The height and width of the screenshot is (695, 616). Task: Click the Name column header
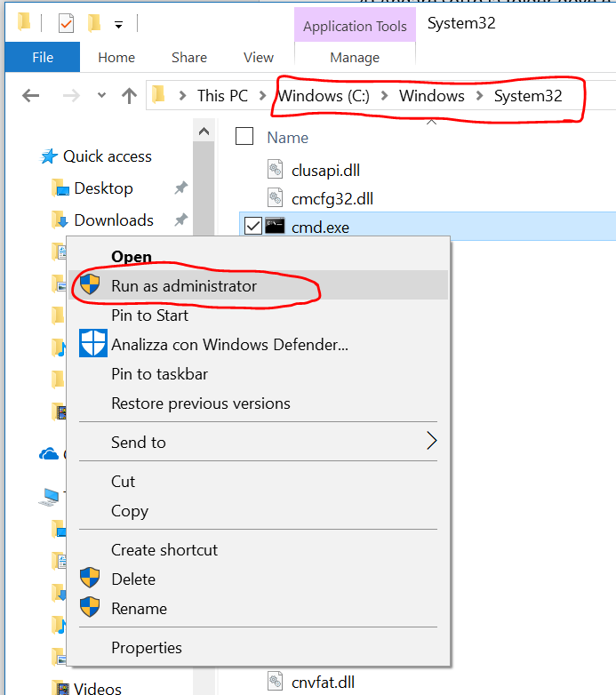(x=287, y=138)
